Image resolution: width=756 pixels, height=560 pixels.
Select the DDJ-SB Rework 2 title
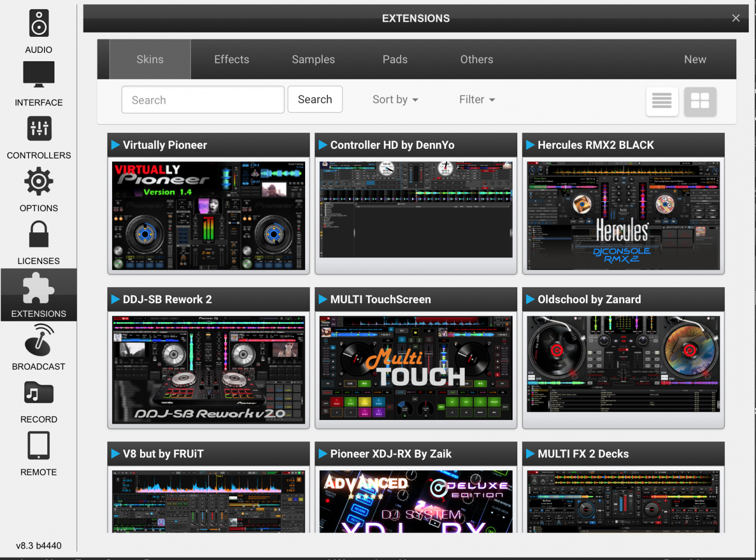click(x=167, y=300)
